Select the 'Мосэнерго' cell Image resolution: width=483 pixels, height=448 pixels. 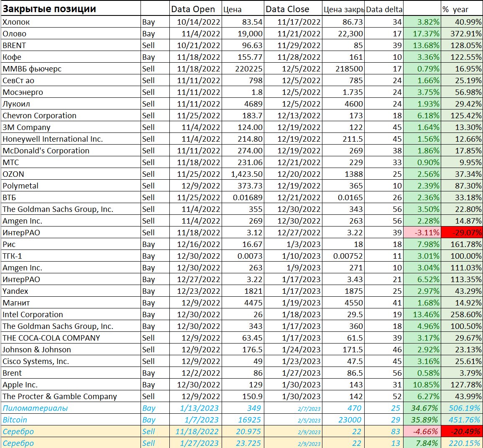pos(71,92)
